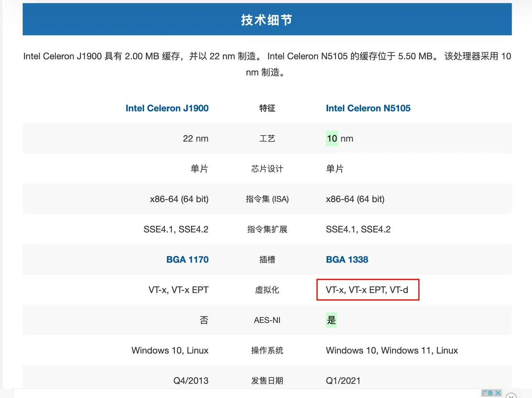Screen dimensions: 532x398
Task: Click the 广告 ad label icon
Action: pos(488,393)
